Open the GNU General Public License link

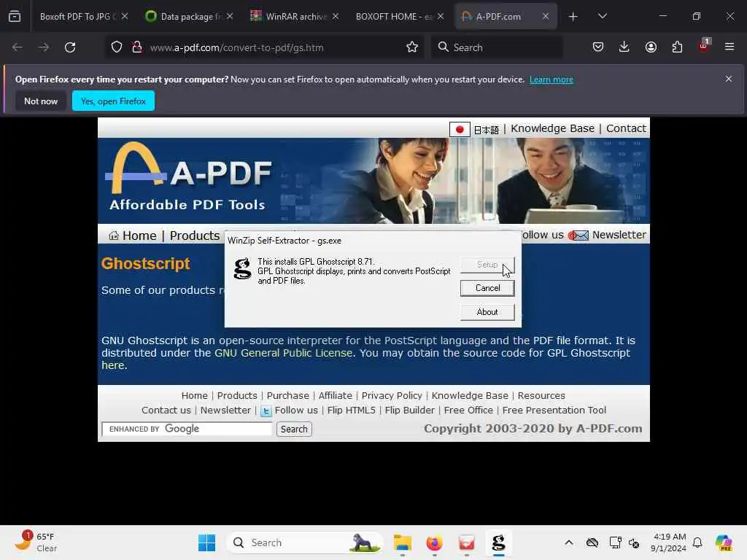pyautogui.click(x=284, y=354)
